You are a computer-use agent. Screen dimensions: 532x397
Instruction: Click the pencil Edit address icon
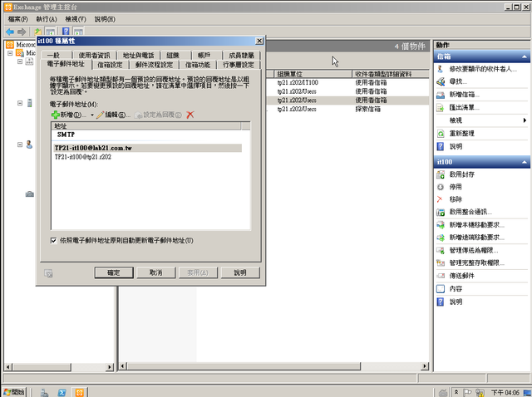(x=100, y=115)
